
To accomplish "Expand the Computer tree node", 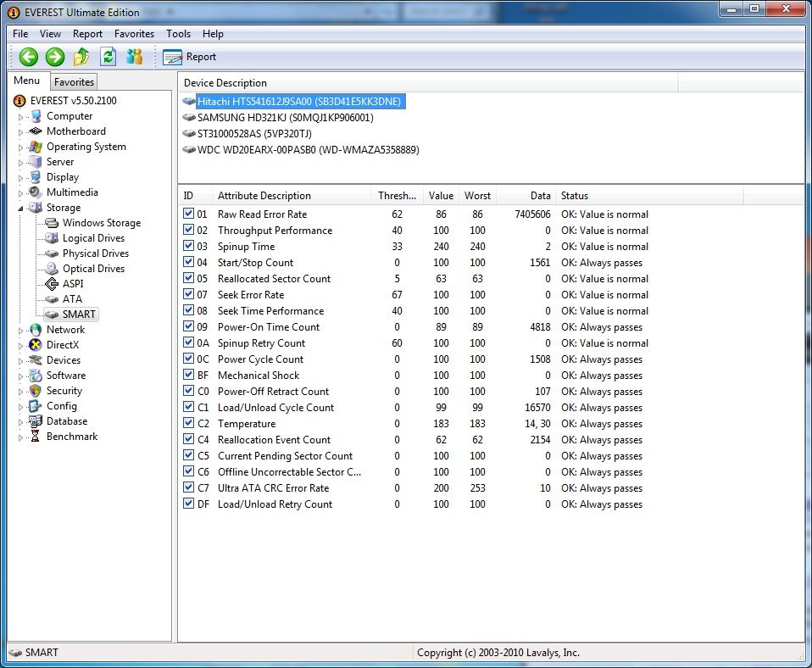I will click(20, 117).
